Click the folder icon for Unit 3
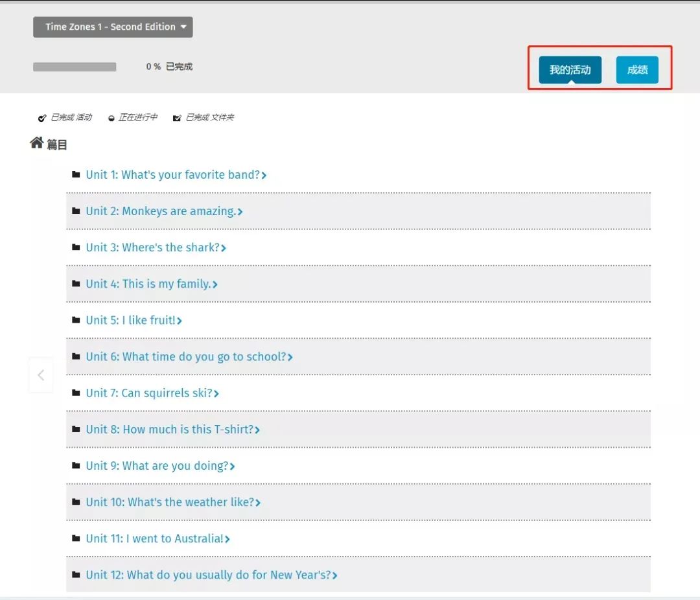This screenshot has height=600, width=700. pos(76,248)
